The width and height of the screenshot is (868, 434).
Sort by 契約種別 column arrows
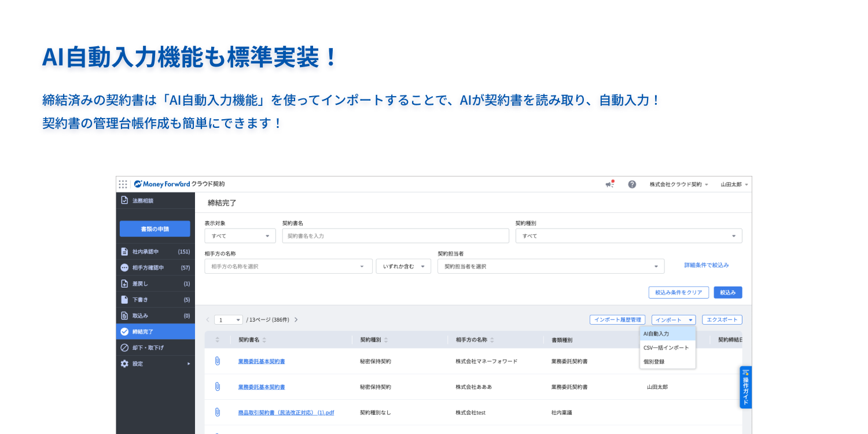point(386,340)
